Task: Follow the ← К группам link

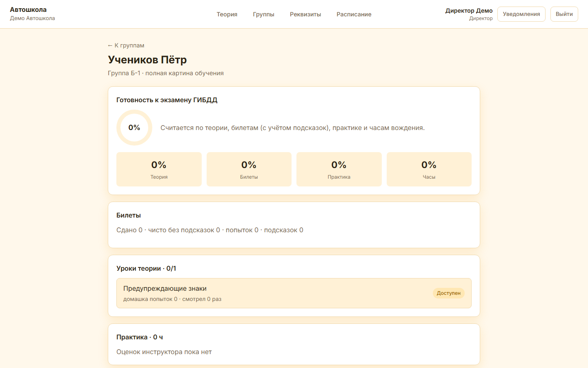Action: 126,45
